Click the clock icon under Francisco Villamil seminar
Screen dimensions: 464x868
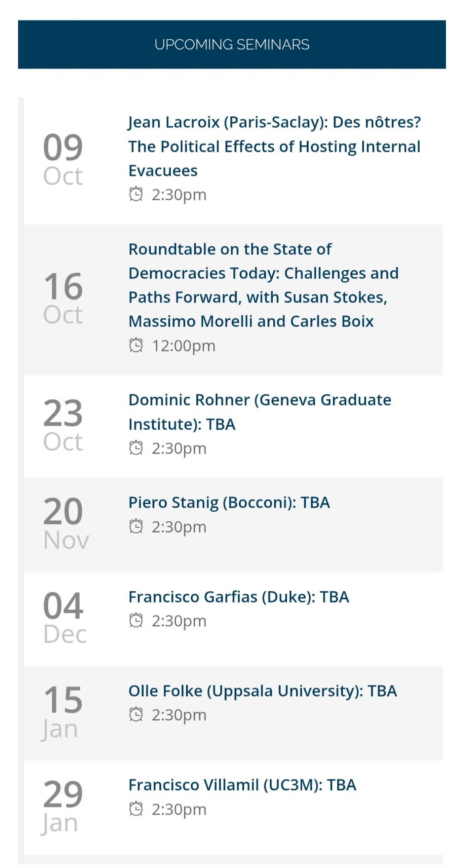pos(136,809)
